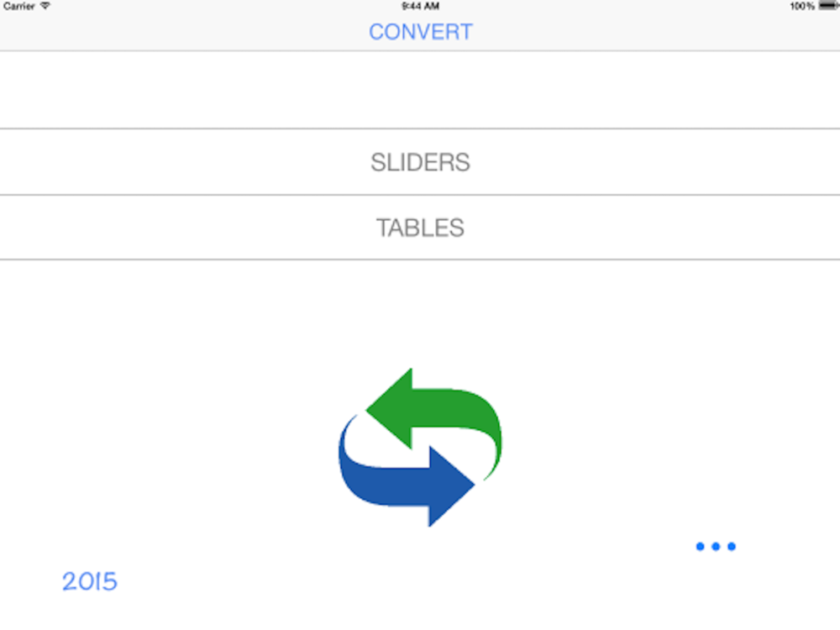The width and height of the screenshot is (840, 630).
Task: Tap the 100% battery percentage text
Action: pos(802,6)
